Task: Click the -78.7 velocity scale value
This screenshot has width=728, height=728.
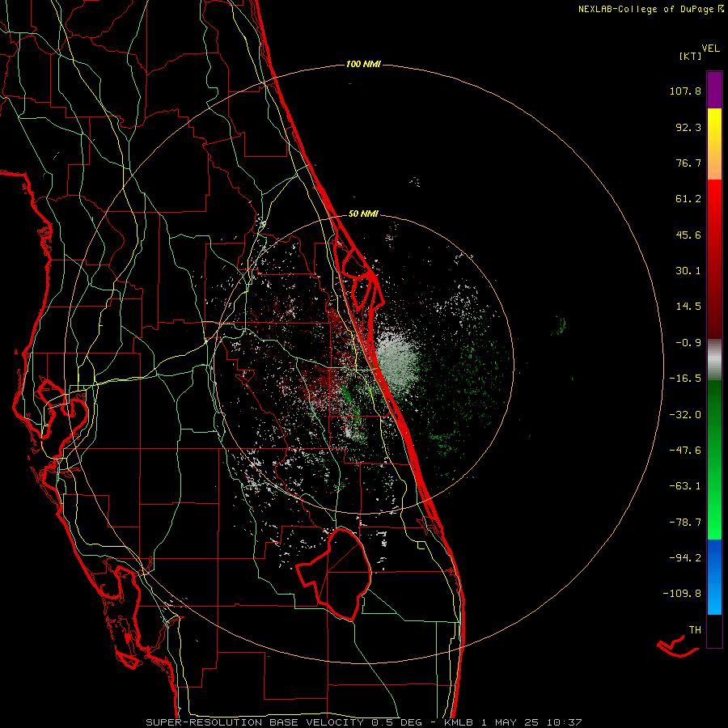Action: click(x=685, y=523)
